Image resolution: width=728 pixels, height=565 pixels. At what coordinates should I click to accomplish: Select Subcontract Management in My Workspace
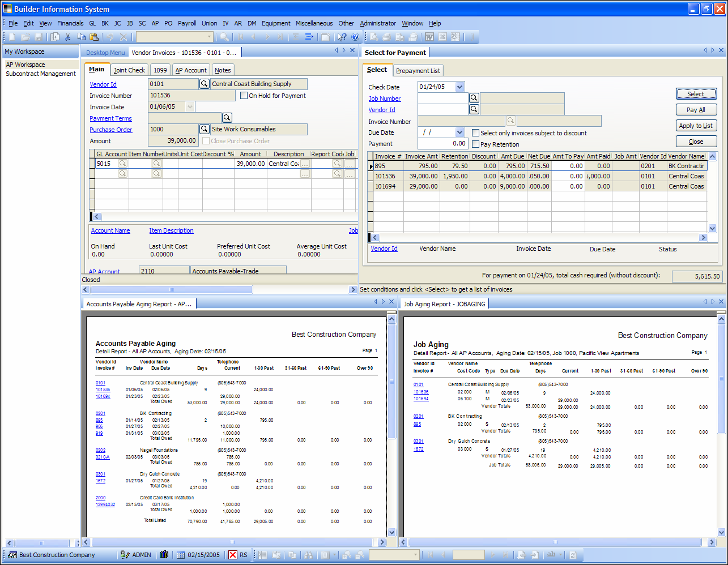tap(41, 74)
